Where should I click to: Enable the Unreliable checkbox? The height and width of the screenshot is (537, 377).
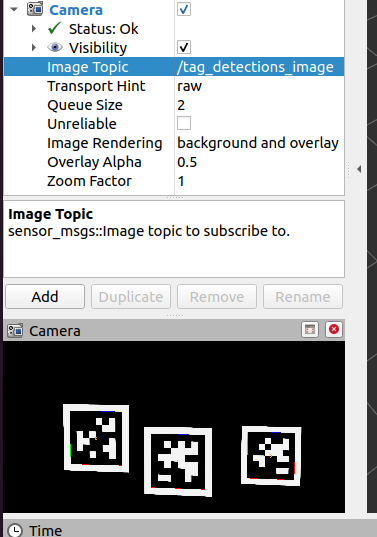click(x=184, y=123)
